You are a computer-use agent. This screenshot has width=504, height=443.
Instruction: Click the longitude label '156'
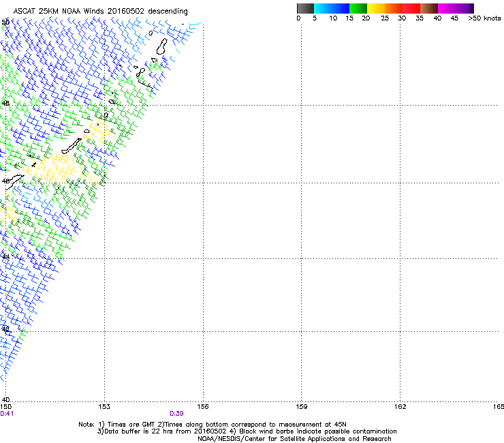tap(203, 407)
